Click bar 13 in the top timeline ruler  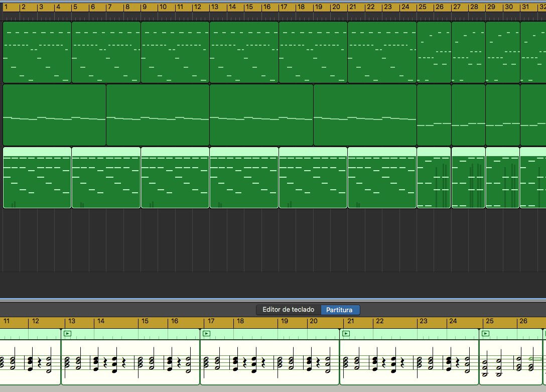click(x=215, y=7)
